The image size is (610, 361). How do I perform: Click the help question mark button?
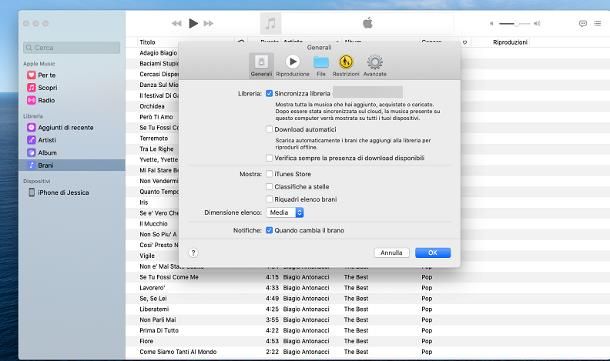[x=193, y=253]
